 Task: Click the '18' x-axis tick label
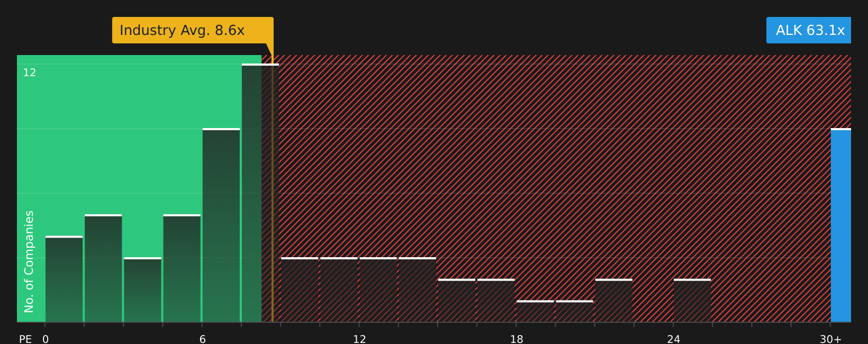pyautogui.click(x=517, y=339)
